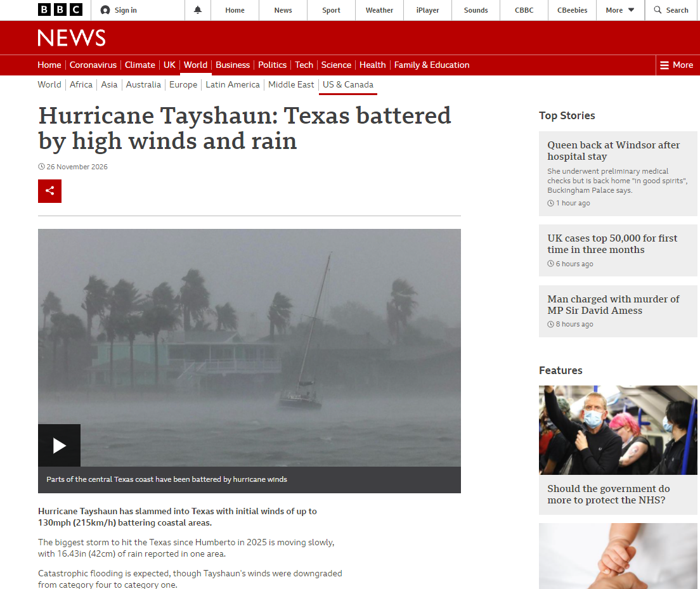Open the Coronavirus news section

click(x=93, y=65)
